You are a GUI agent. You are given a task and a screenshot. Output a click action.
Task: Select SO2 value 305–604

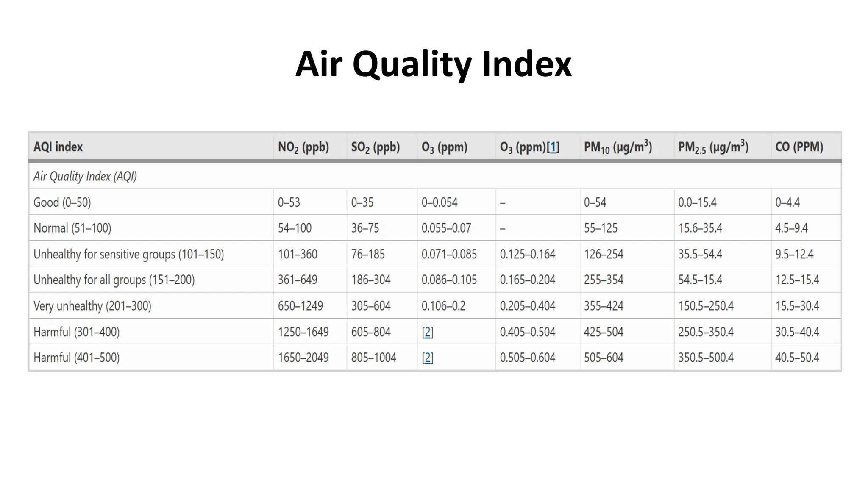pos(371,306)
